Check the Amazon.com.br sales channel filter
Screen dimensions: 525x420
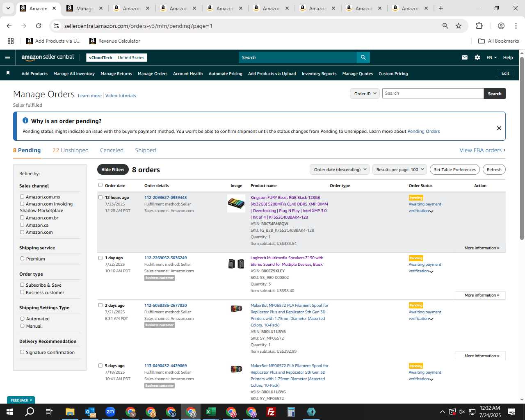(22, 217)
